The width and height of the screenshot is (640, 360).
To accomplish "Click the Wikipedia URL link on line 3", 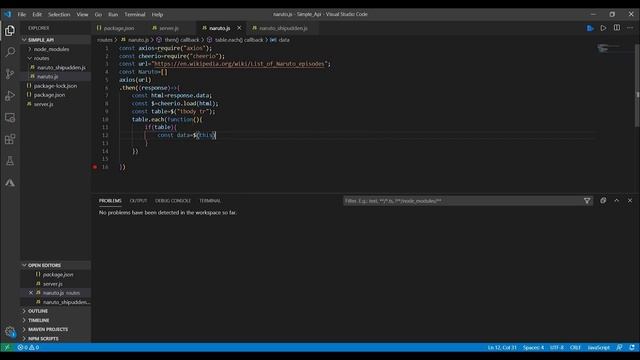I will click(x=239, y=64).
